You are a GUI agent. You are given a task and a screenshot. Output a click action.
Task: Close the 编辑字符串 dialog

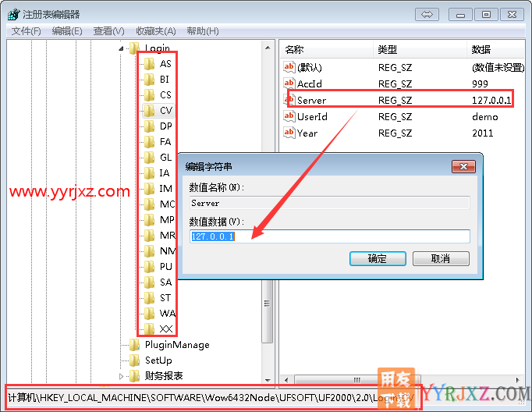[x=463, y=167]
